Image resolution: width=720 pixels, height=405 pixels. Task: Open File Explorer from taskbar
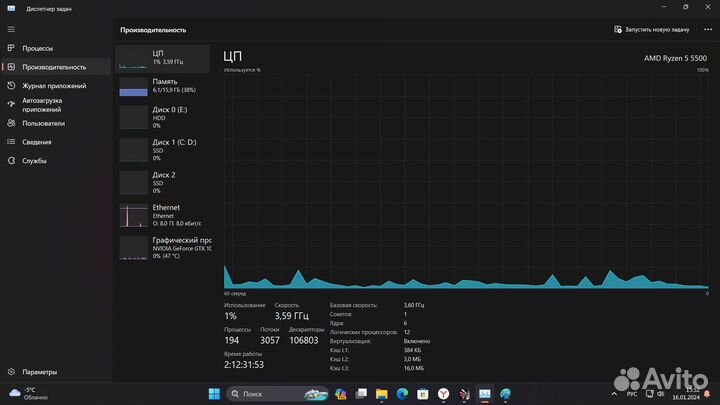[x=382, y=394]
